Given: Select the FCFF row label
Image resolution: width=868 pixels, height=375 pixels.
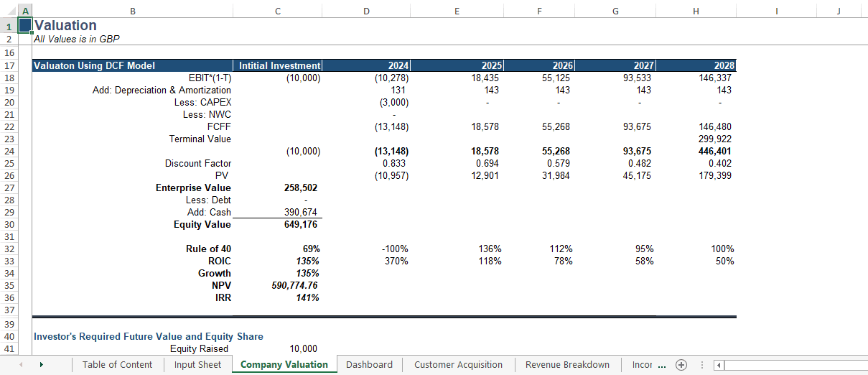Looking at the screenshot, I should point(219,126).
